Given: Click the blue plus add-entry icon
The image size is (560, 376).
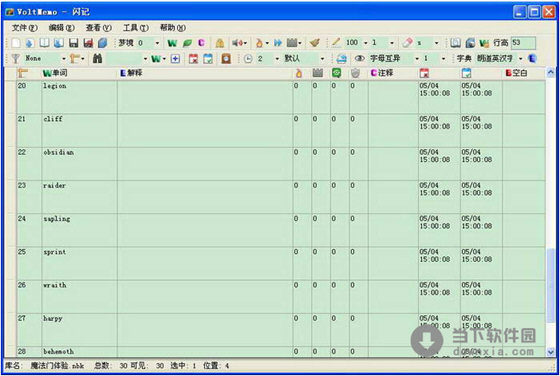Looking at the screenshot, I should pos(175,59).
